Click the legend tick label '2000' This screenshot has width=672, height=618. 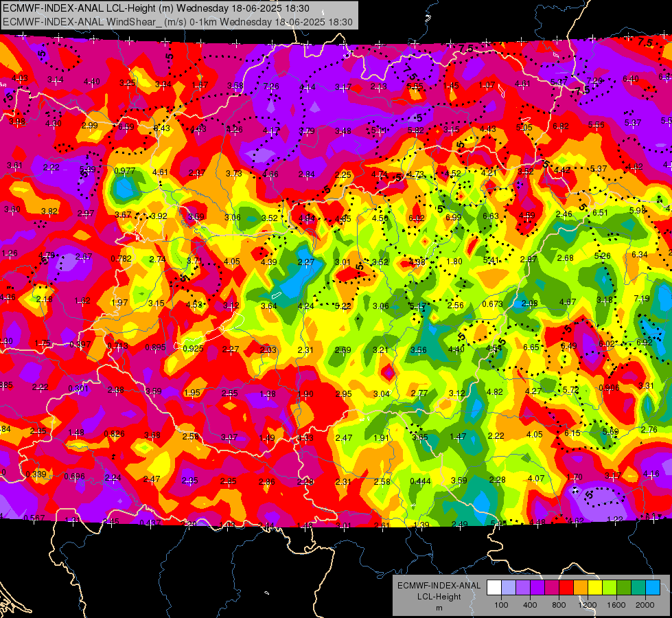coord(645,605)
